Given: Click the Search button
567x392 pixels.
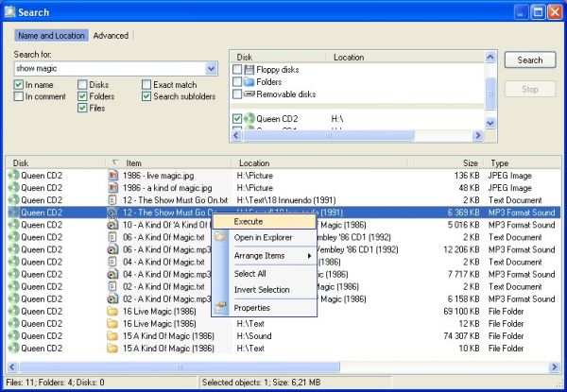Looking at the screenshot, I should pos(530,60).
